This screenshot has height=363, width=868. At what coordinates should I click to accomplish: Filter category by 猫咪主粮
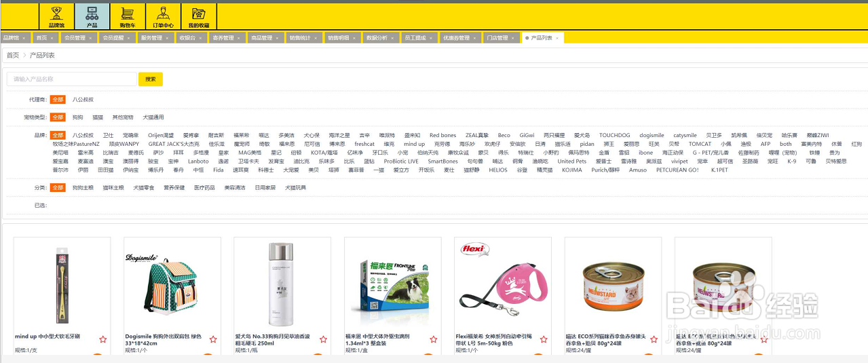click(113, 187)
